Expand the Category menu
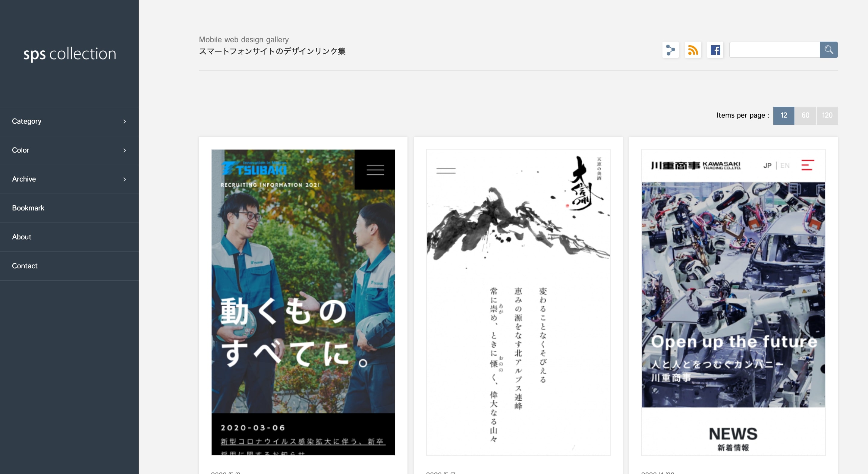 pos(69,121)
